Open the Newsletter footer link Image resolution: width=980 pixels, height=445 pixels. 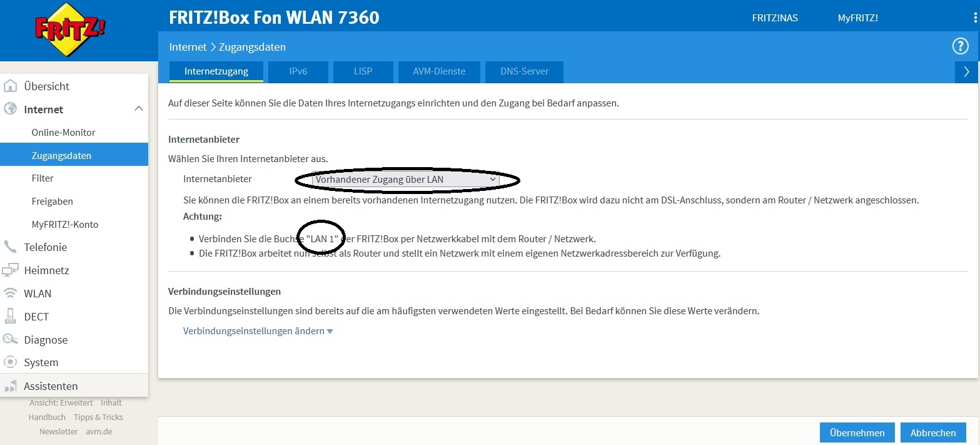(x=59, y=431)
